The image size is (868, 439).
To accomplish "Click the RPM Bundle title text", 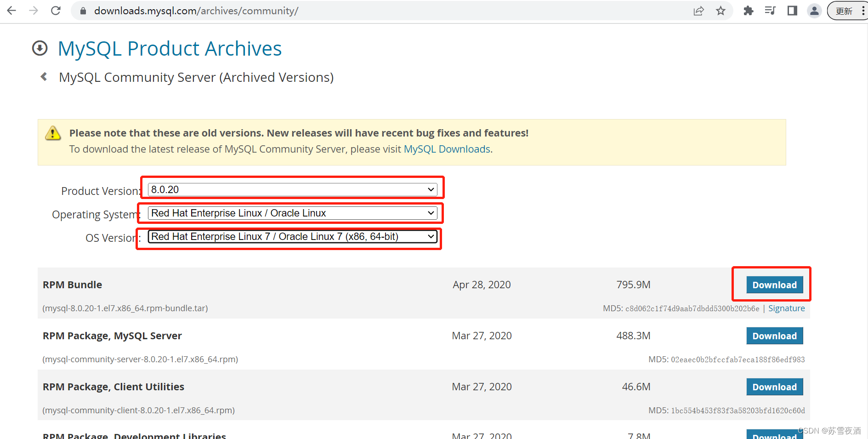I will (x=72, y=285).
